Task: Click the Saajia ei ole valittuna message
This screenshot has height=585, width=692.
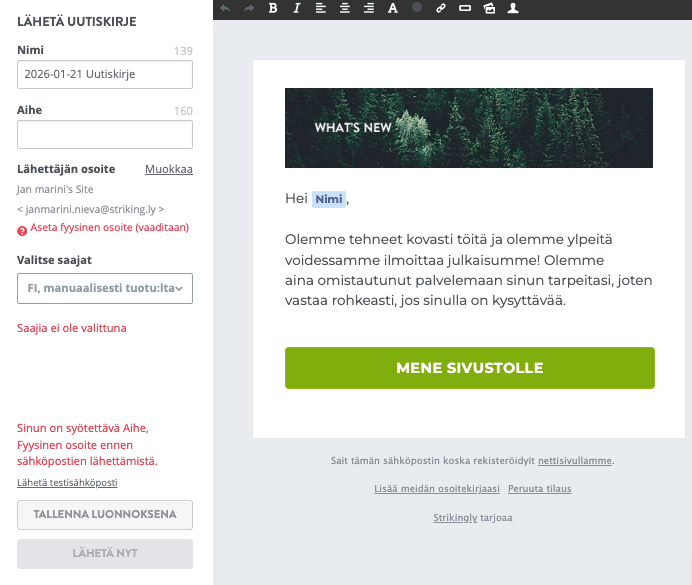Action: point(71,328)
